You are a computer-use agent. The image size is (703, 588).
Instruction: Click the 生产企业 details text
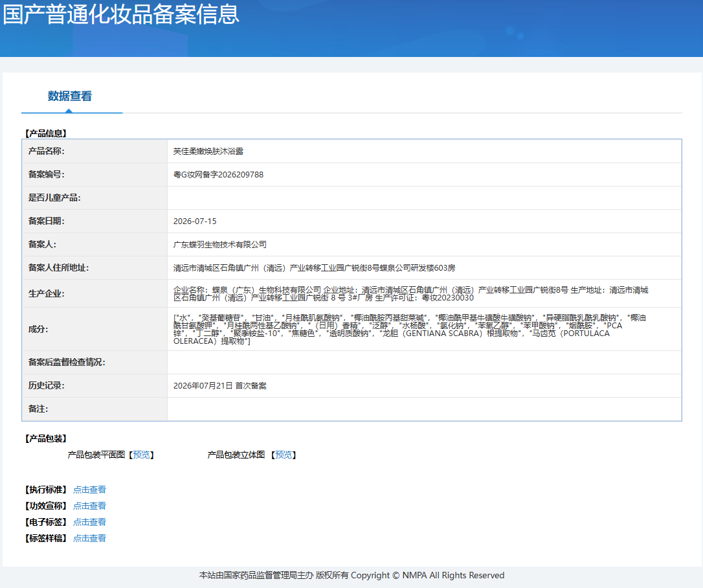click(410, 294)
